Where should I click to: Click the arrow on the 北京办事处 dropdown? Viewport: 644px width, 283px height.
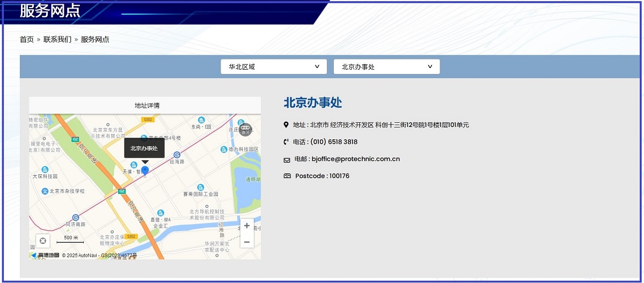430,66
